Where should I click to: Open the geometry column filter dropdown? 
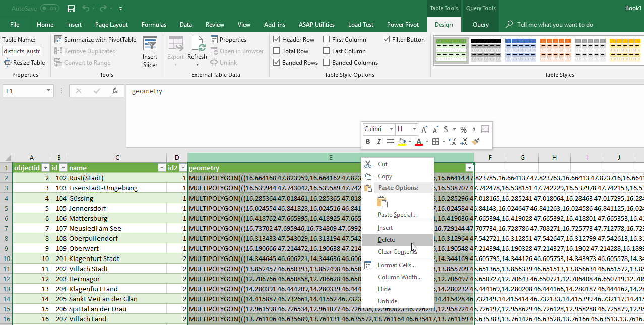coord(470,168)
